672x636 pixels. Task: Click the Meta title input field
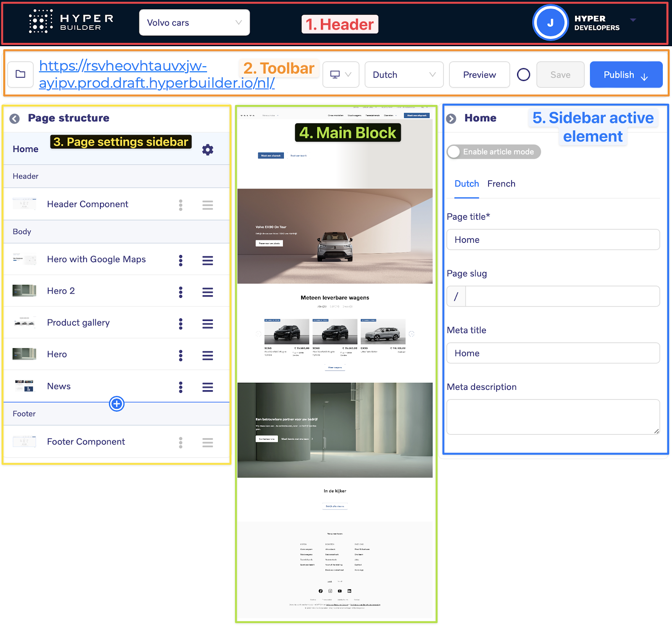[553, 353]
